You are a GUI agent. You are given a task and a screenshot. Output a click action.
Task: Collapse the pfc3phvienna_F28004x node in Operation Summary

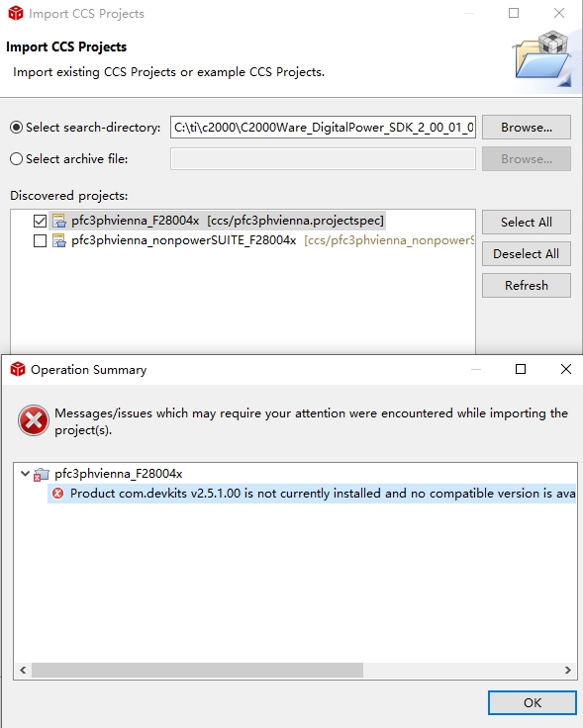click(x=25, y=474)
